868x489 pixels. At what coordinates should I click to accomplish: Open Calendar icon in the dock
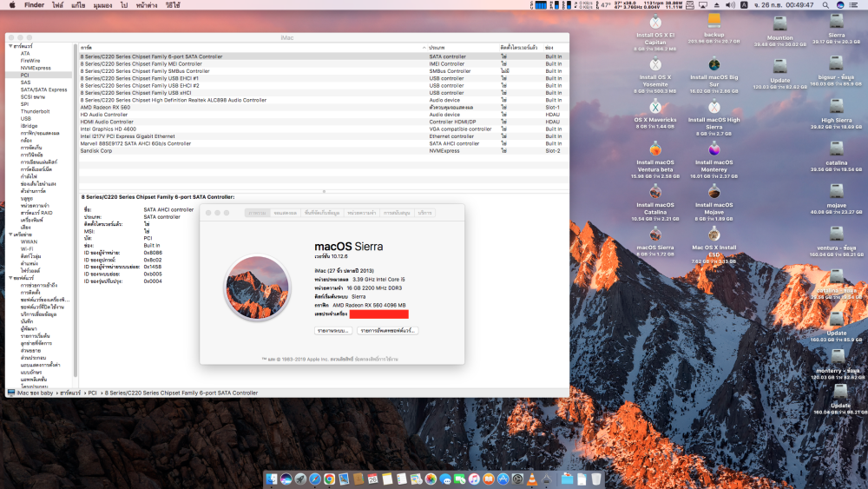point(372,479)
